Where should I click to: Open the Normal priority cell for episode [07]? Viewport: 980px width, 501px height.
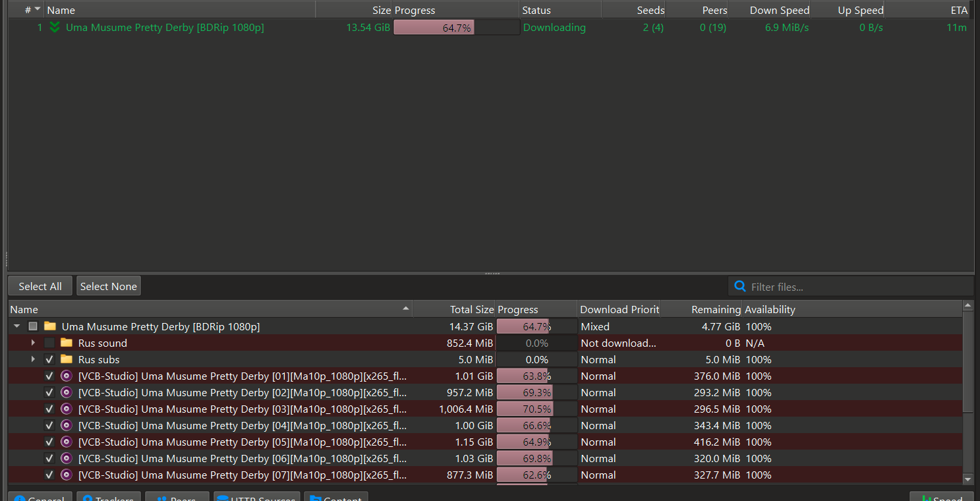(619, 475)
